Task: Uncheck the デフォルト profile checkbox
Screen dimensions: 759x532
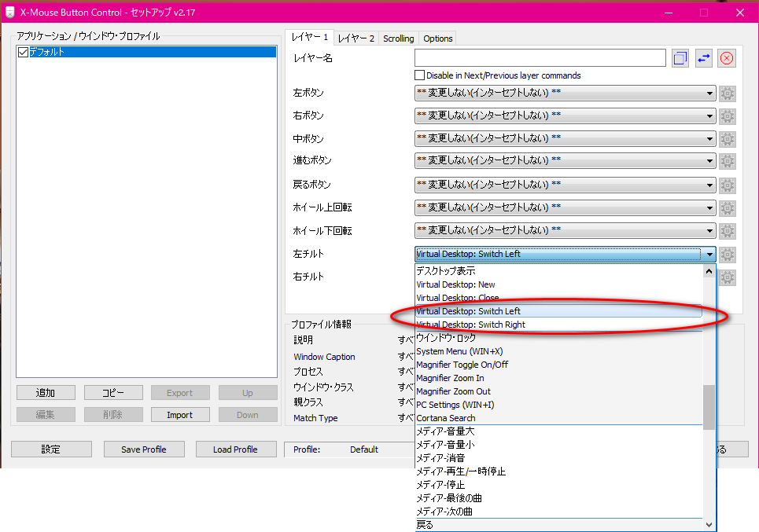Action: point(23,53)
